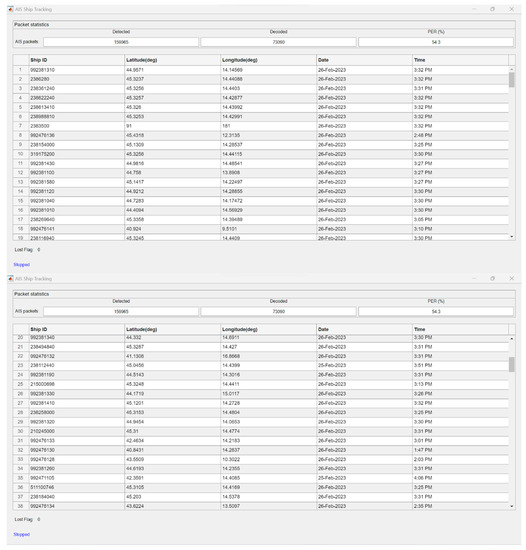526x550 pixels.
Task: Click the scroll-up arrow in the lower window's table
Action: [x=512, y=339]
